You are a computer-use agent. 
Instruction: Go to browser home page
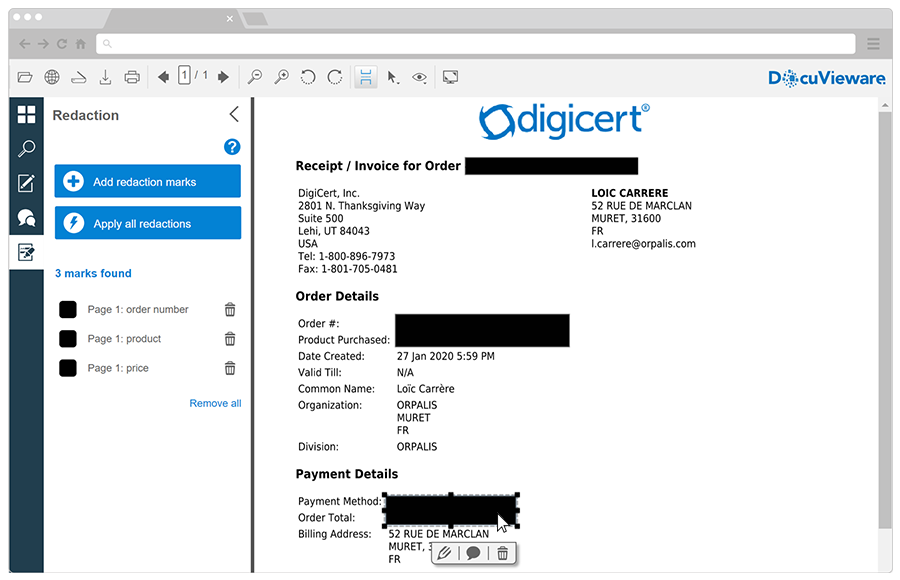[x=81, y=44]
